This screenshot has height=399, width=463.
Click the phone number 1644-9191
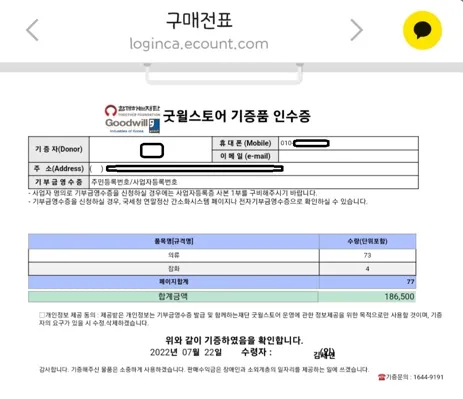[428, 377]
